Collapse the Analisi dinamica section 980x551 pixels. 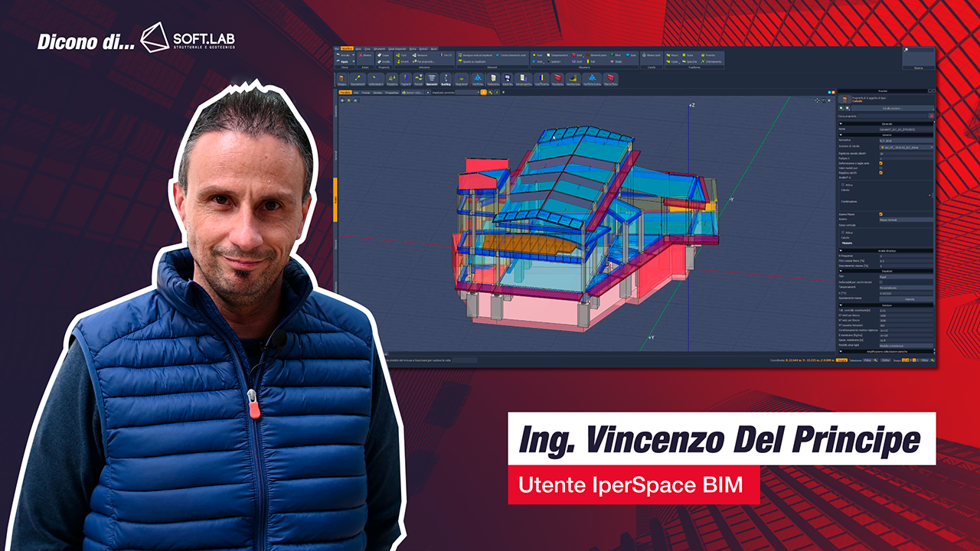[x=840, y=251]
